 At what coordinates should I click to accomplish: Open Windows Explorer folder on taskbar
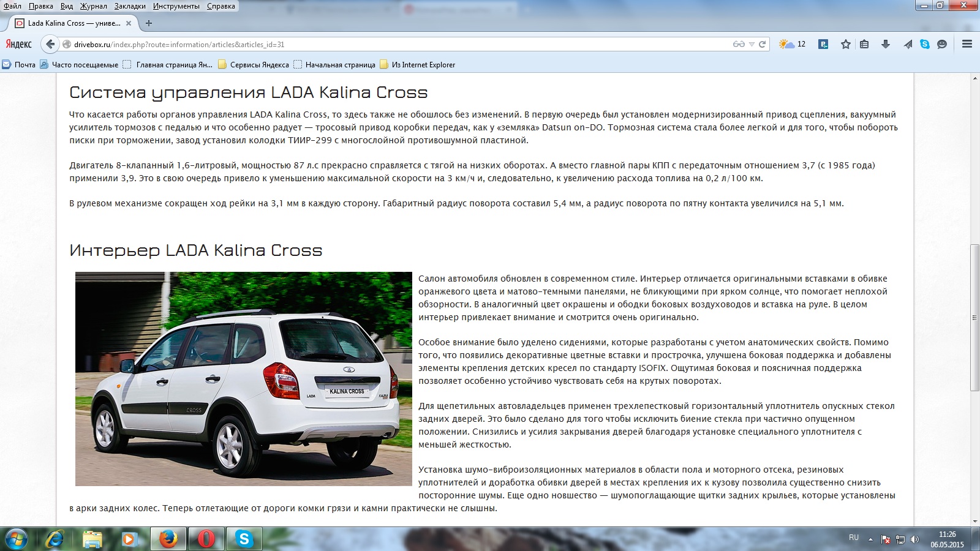click(92, 539)
